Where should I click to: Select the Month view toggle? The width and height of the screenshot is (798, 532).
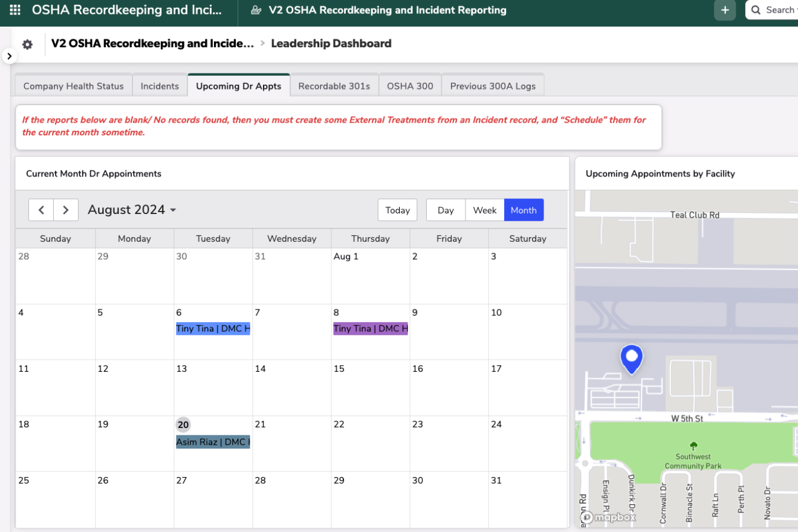[524, 210]
